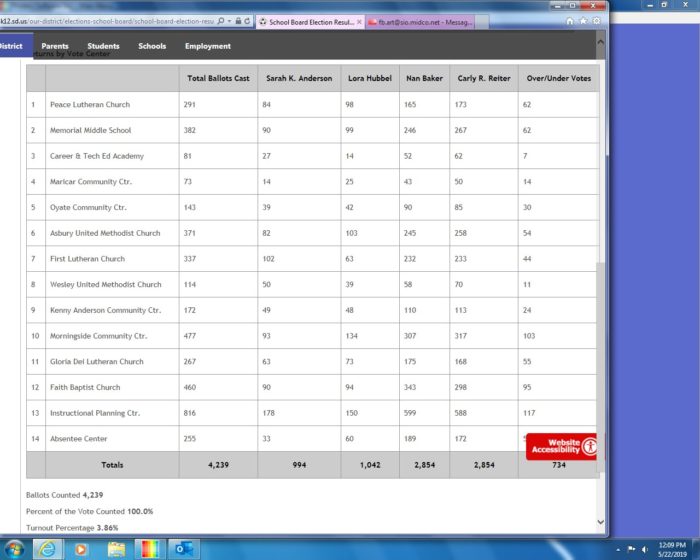Click the refresh icon in address bar
This screenshot has width=700, height=560.
[247, 21]
